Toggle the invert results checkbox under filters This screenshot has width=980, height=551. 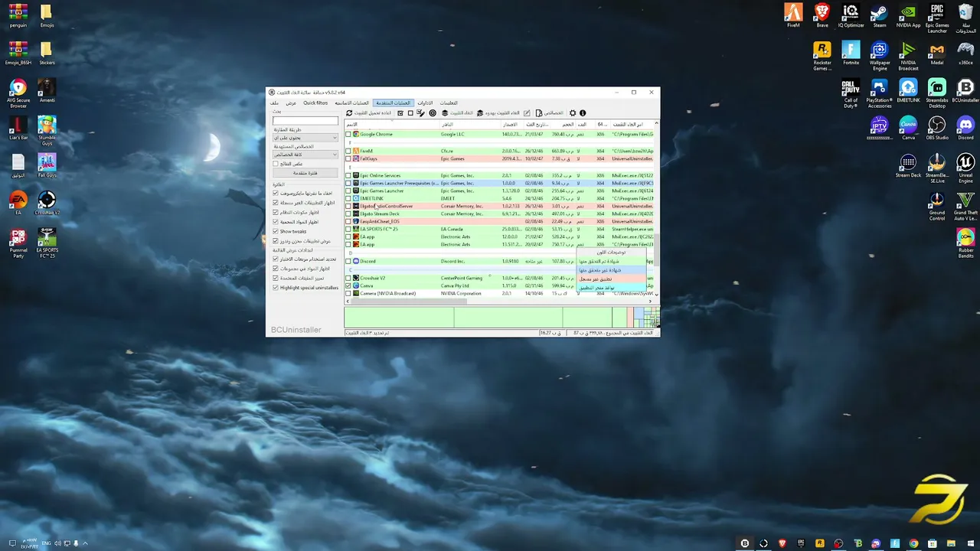276,164
